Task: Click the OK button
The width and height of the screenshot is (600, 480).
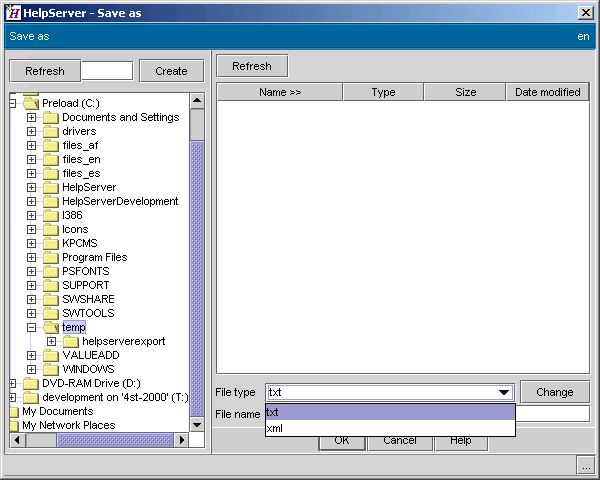Action: tap(342, 442)
